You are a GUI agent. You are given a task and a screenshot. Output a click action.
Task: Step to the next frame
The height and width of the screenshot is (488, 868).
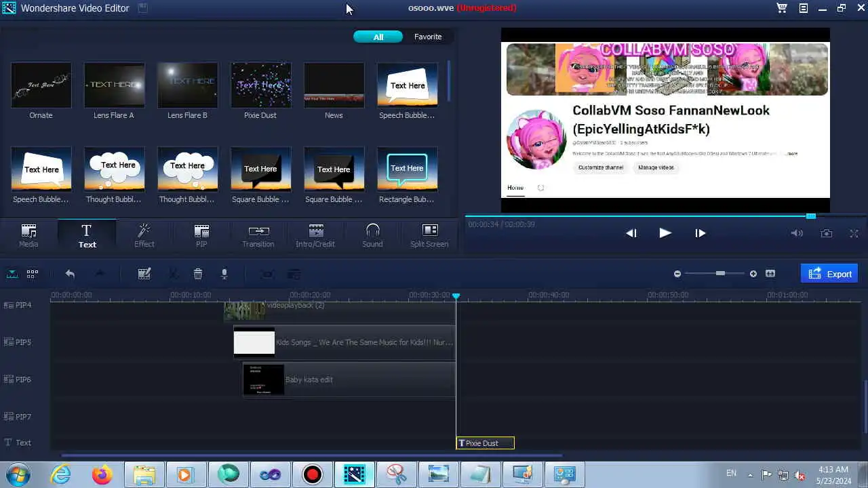pos(701,232)
